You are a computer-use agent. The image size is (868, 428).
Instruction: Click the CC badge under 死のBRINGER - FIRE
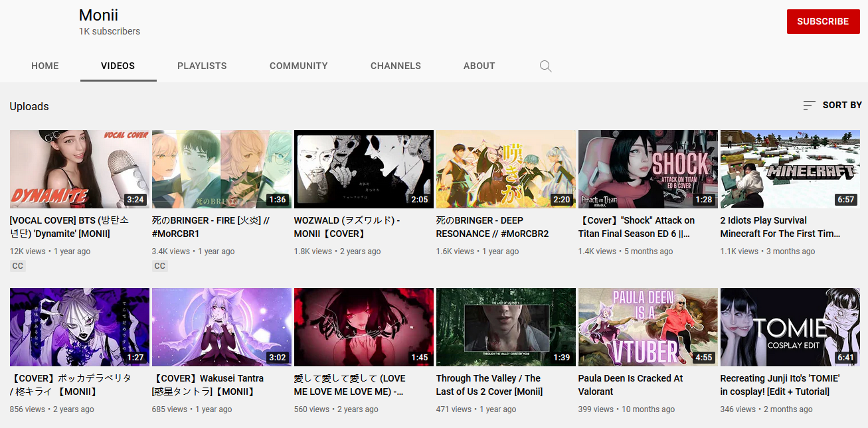point(160,266)
